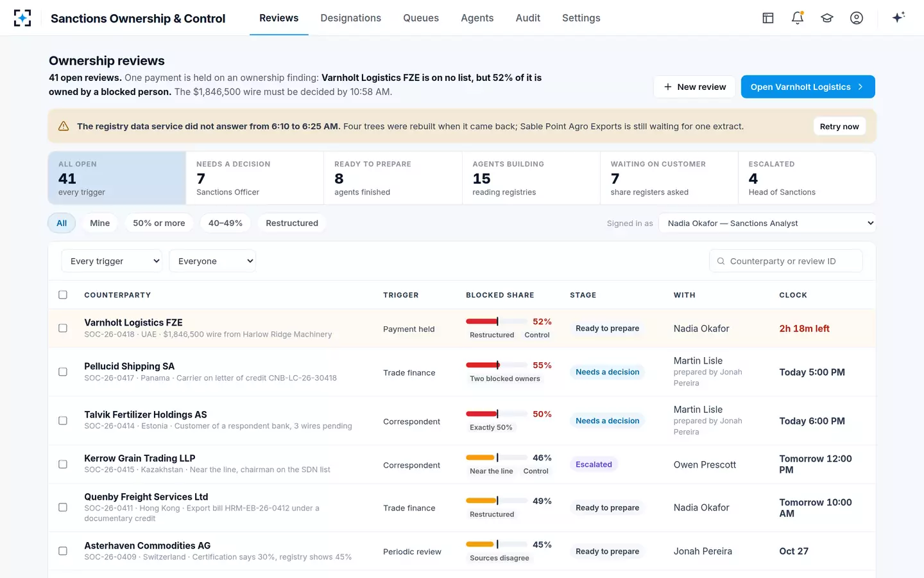Click the graduation cap learning icon

click(827, 18)
